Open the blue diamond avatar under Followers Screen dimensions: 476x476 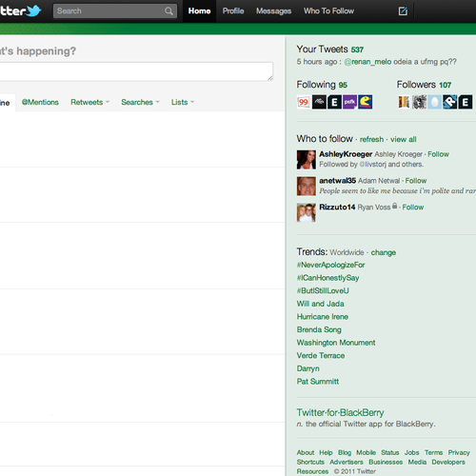pyautogui.click(x=450, y=102)
